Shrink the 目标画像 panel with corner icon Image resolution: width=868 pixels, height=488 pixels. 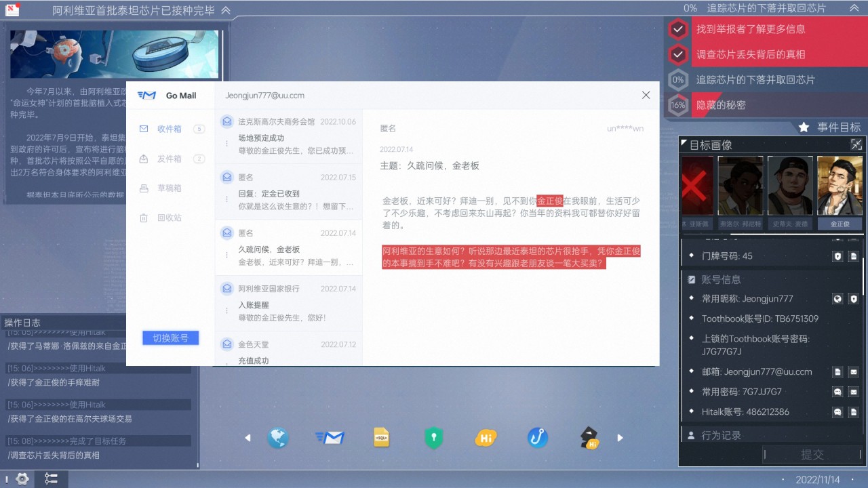857,144
